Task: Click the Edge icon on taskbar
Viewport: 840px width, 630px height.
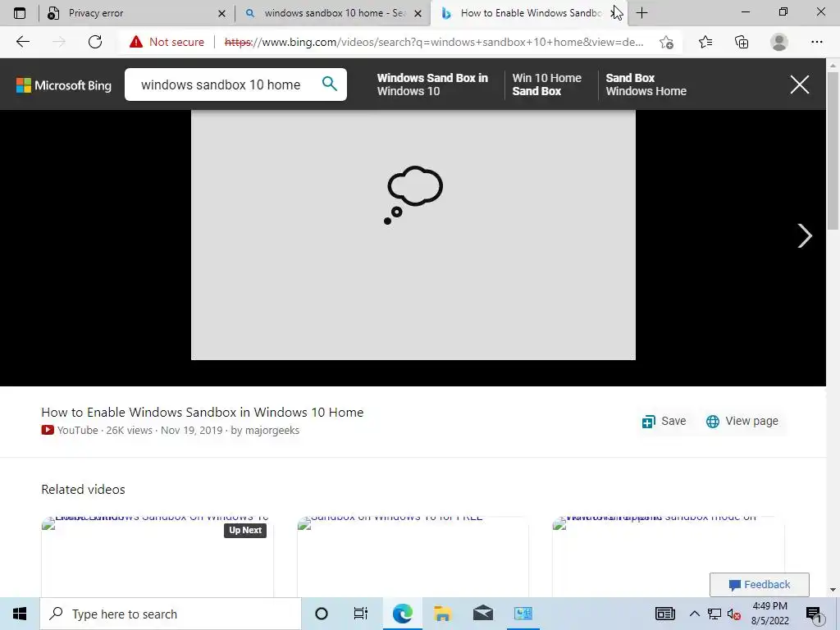Action: 402,614
